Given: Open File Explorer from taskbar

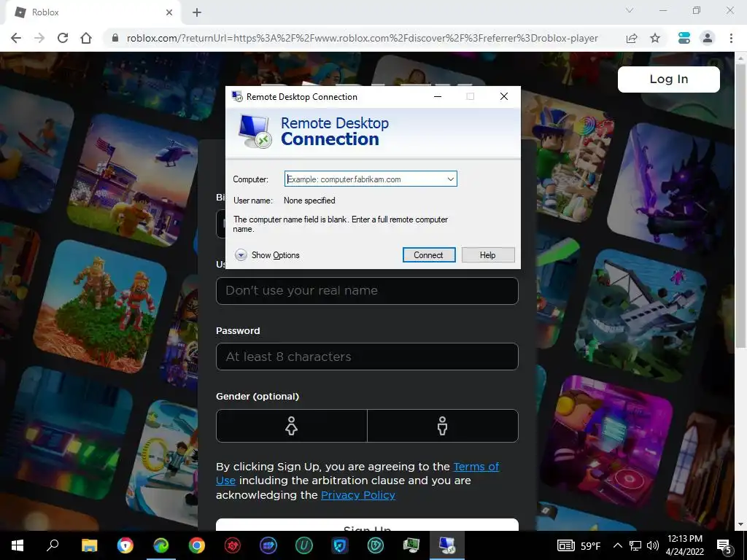Looking at the screenshot, I should tap(89, 545).
